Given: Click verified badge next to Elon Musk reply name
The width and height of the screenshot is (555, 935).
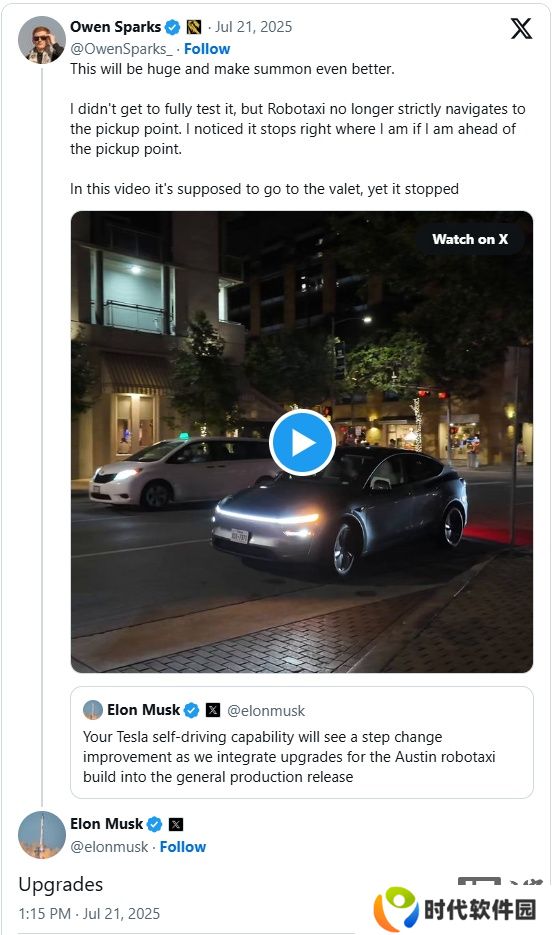Looking at the screenshot, I should pos(154,824).
